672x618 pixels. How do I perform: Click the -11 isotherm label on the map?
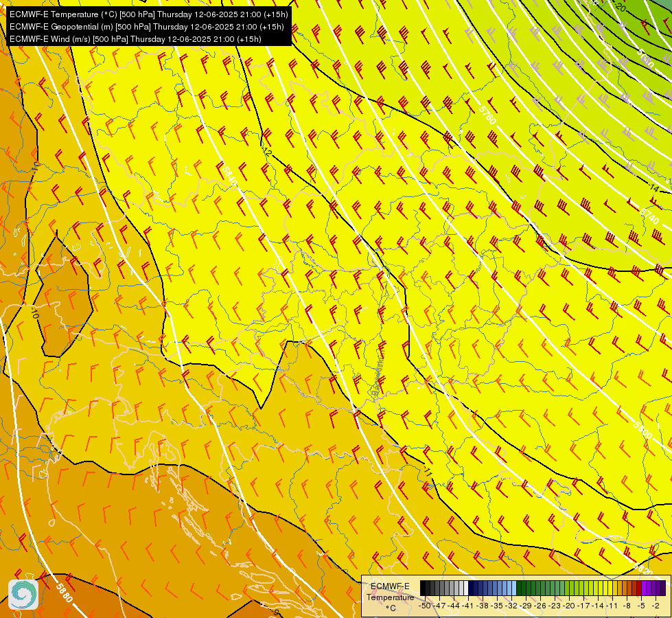427,470
